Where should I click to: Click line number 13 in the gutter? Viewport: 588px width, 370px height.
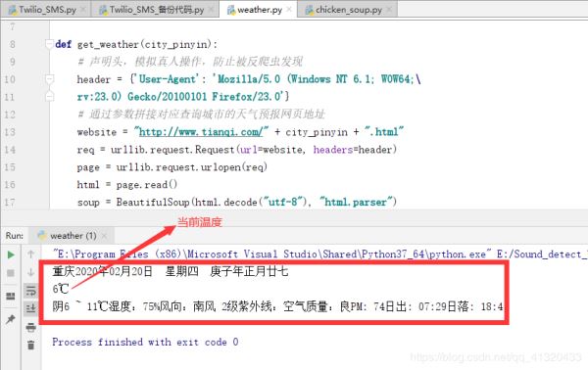point(10,132)
